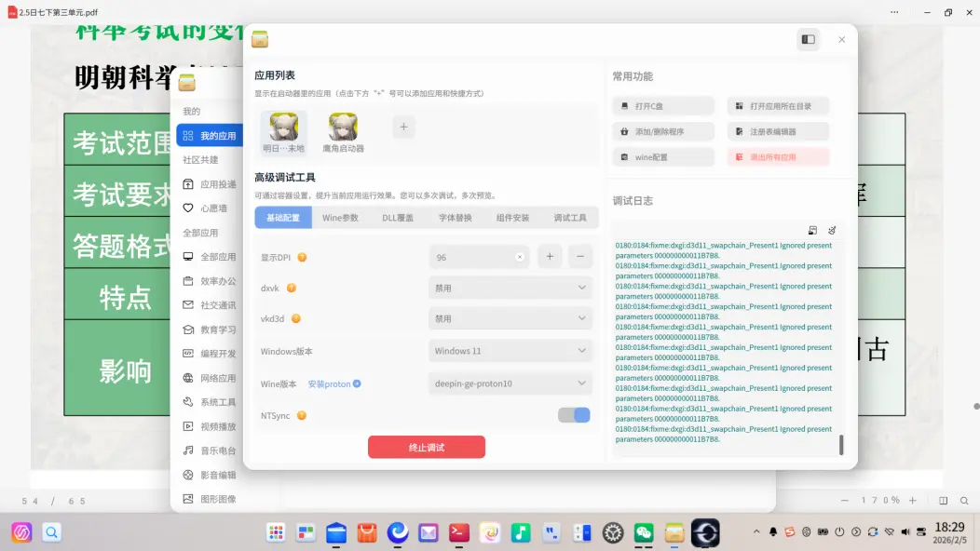Open system settings gear in taskbar
Viewport: 980px width, 551px height.
click(x=613, y=533)
